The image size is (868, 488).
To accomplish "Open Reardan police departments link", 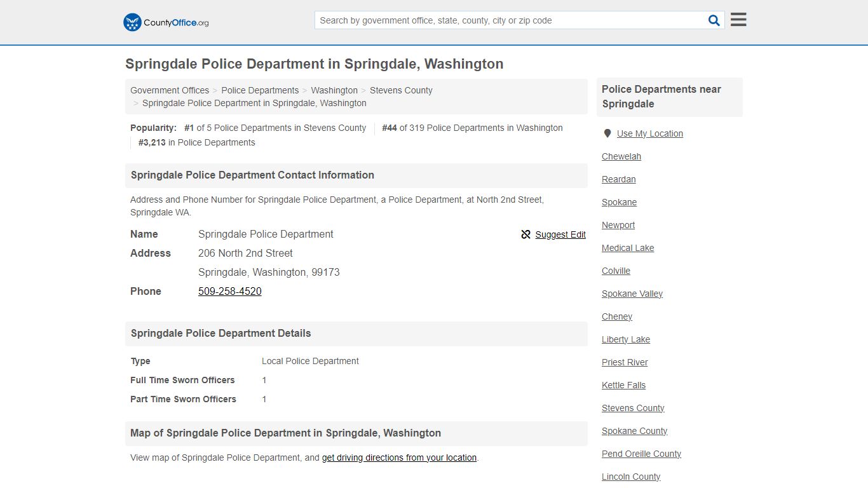I will (x=619, y=179).
